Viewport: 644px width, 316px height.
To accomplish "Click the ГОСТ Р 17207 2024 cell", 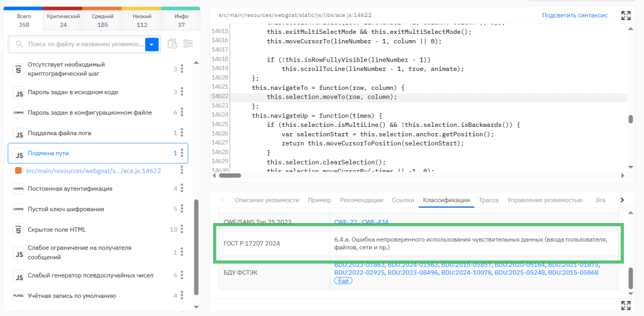I will point(274,243).
